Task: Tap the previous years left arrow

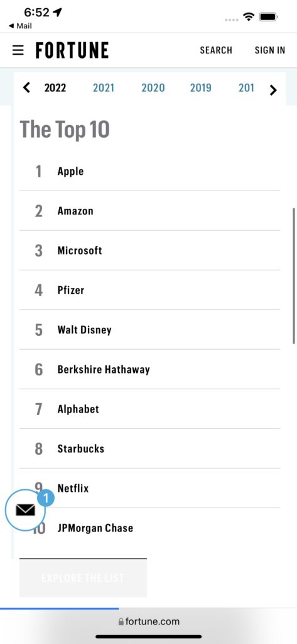Action: pos(26,87)
